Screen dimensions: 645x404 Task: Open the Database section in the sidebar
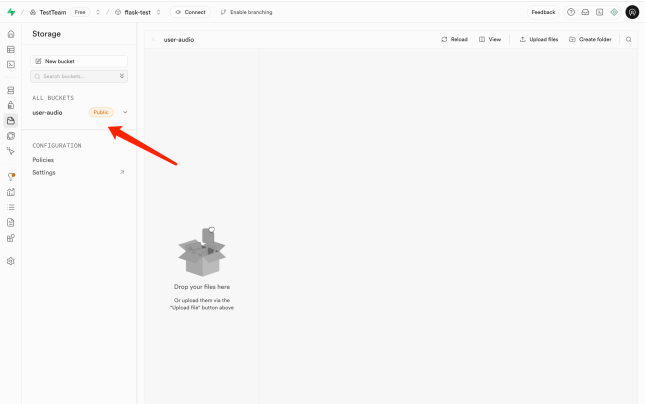pyautogui.click(x=11, y=90)
